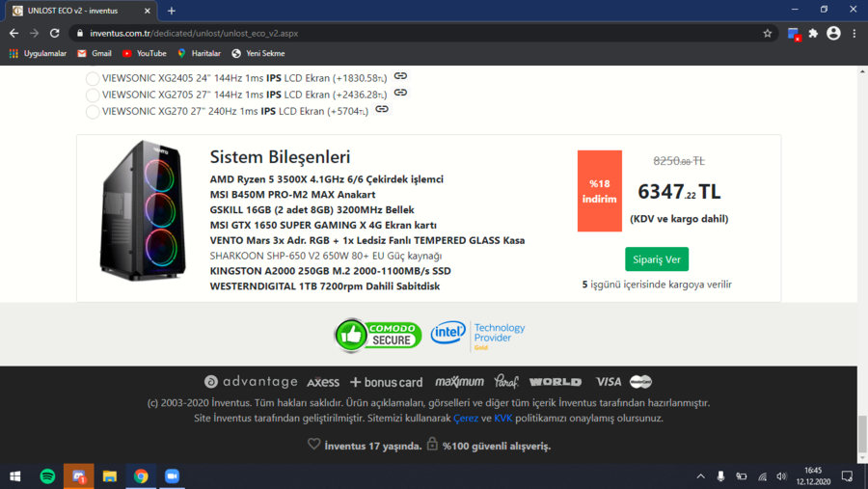Click the Intel Technology Provider logo
This screenshot has height=489, width=868.
pyautogui.click(x=477, y=335)
